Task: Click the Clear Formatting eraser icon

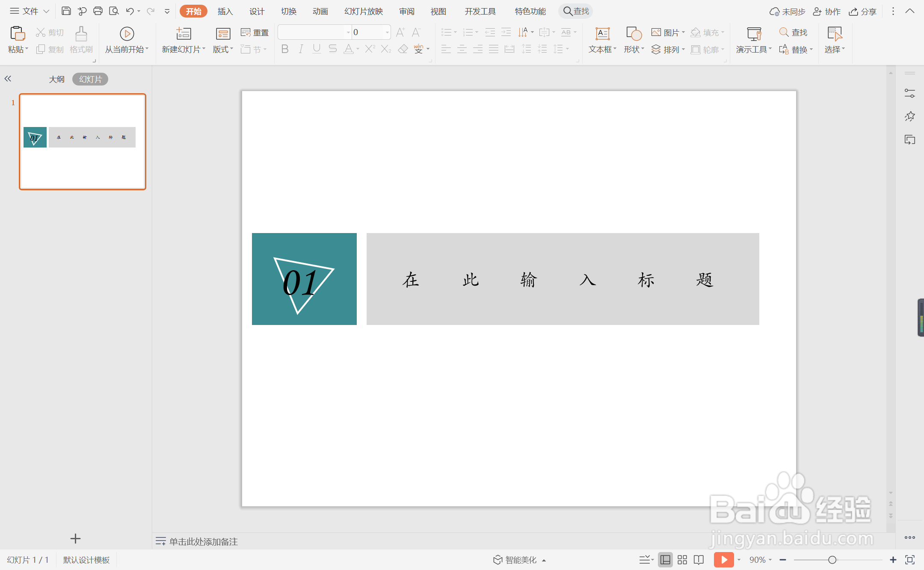Action: tap(403, 49)
